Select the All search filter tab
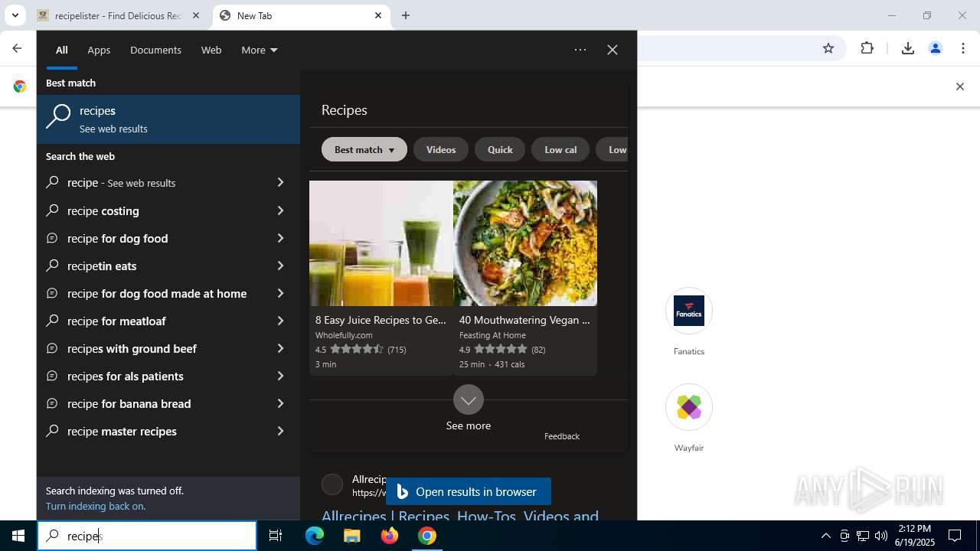The image size is (980, 551). pyautogui.click(x=62, y=50)
